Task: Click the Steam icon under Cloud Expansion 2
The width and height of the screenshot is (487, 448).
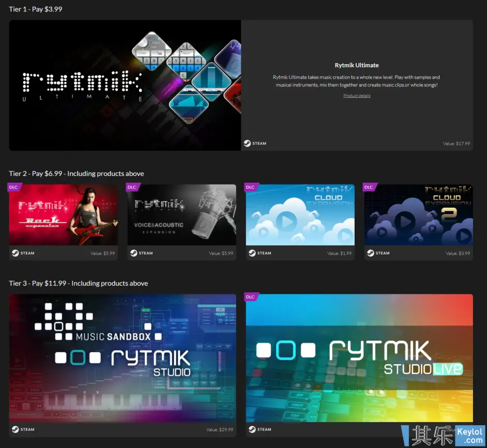Action: point(371,253)
